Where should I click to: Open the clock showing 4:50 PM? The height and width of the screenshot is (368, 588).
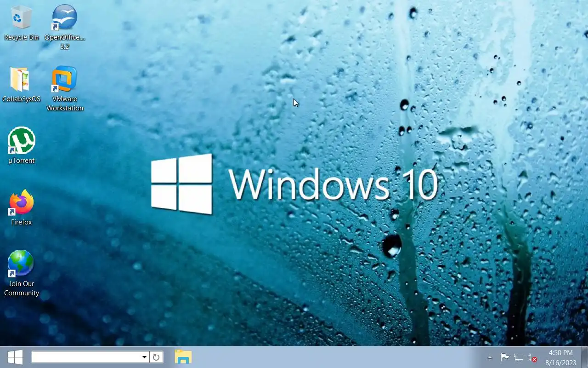[x=560, y=357]
